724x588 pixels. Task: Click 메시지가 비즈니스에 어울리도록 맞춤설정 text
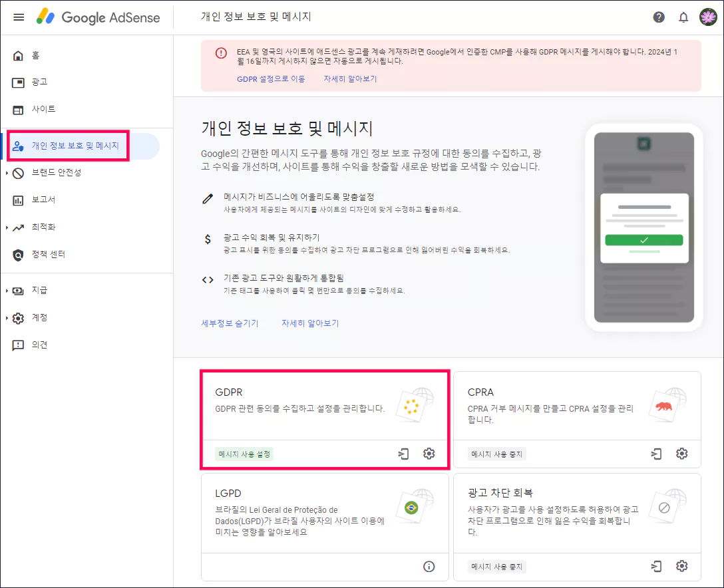[x=299, y=197]
